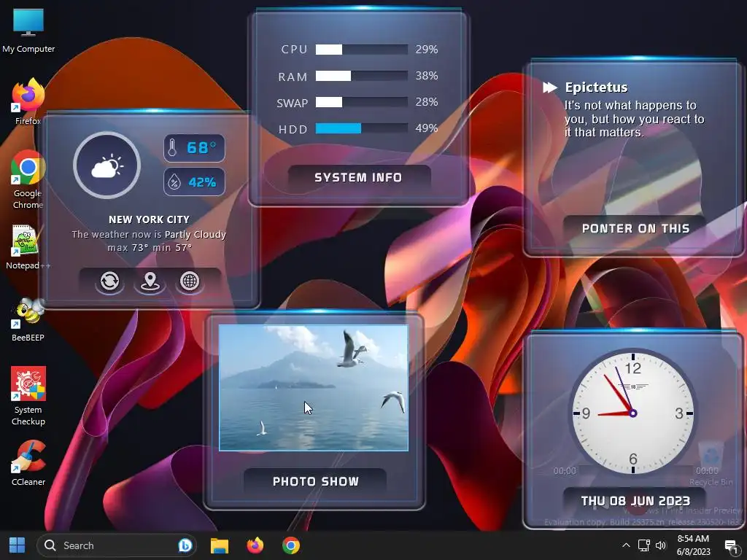Viewport: 747px width, 560px height.
Task: Open Google Chrome desktop shortcut
Action: point(28,180)
